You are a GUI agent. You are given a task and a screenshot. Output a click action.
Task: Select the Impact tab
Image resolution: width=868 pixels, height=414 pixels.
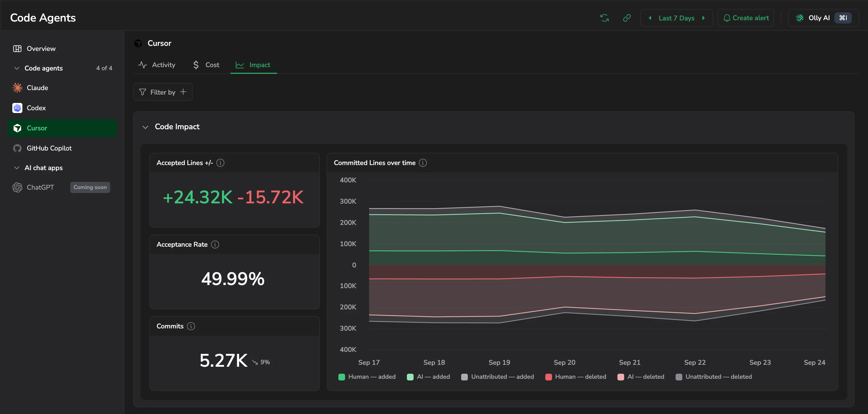pos(253,65)
